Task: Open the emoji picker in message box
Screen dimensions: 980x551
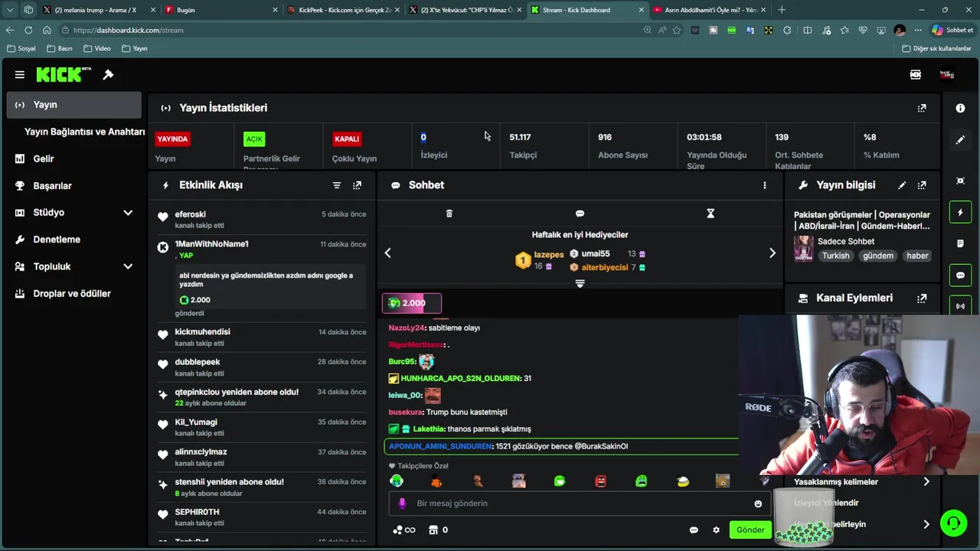Action: tap(758, 504)
